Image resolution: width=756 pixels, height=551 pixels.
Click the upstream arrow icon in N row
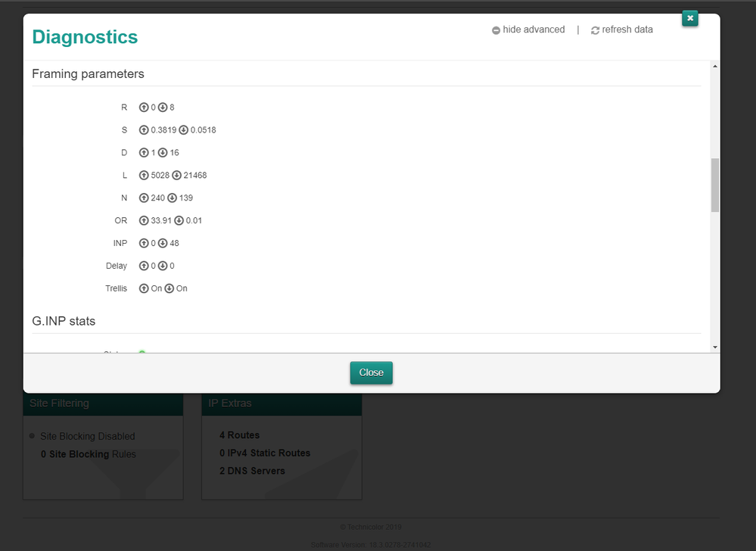point(144,198)
